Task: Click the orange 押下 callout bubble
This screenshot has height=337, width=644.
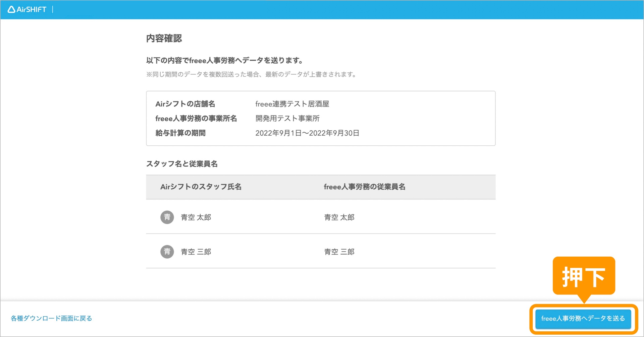Action: click(584, 276)
